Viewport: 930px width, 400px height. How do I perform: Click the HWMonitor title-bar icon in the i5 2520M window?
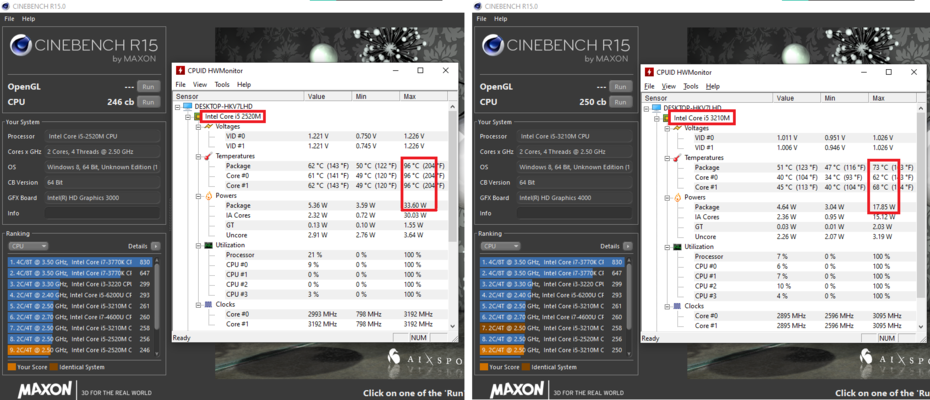[180, 71]
